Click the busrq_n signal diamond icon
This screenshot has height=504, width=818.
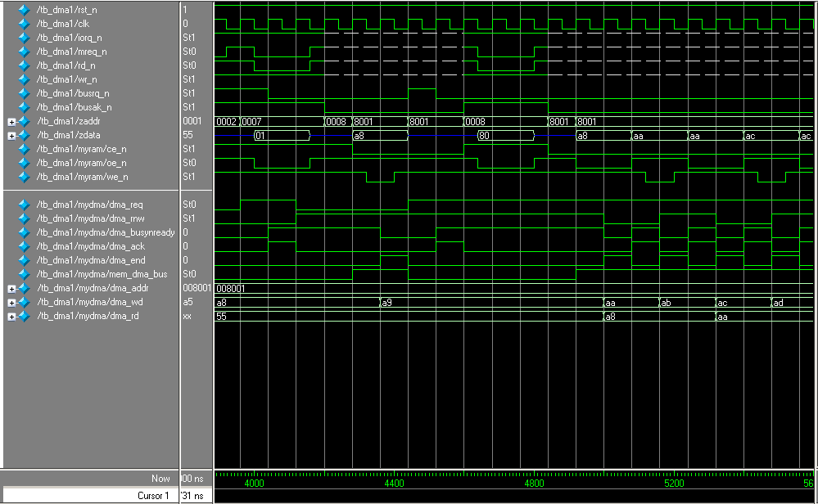24,93
